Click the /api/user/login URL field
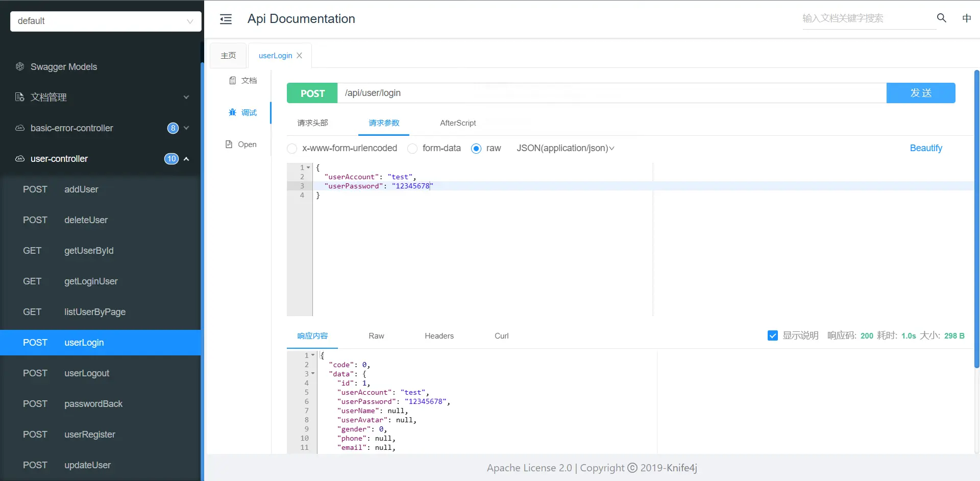 point(612,93)
